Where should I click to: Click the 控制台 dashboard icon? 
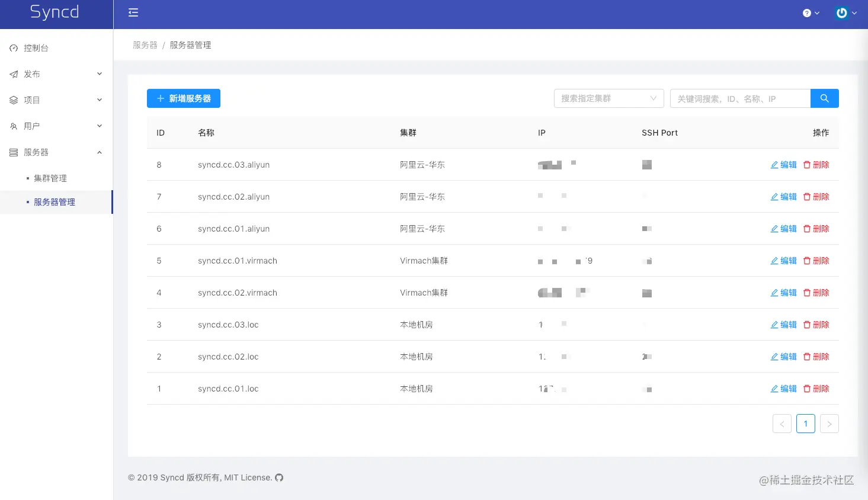[14, 48]
